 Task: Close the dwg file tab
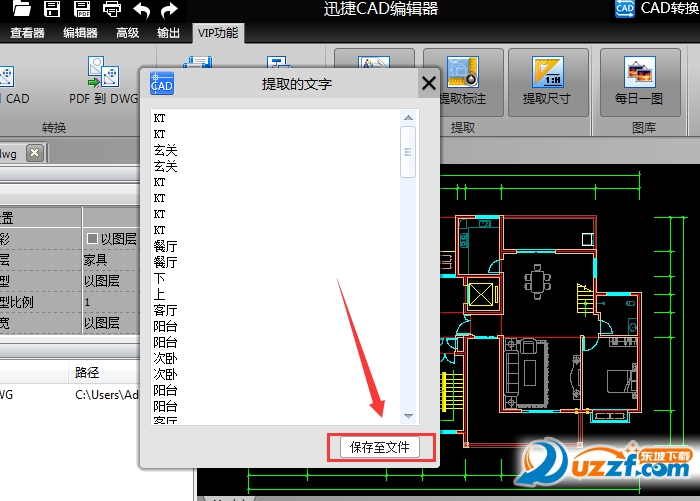[x=34, y=153]
